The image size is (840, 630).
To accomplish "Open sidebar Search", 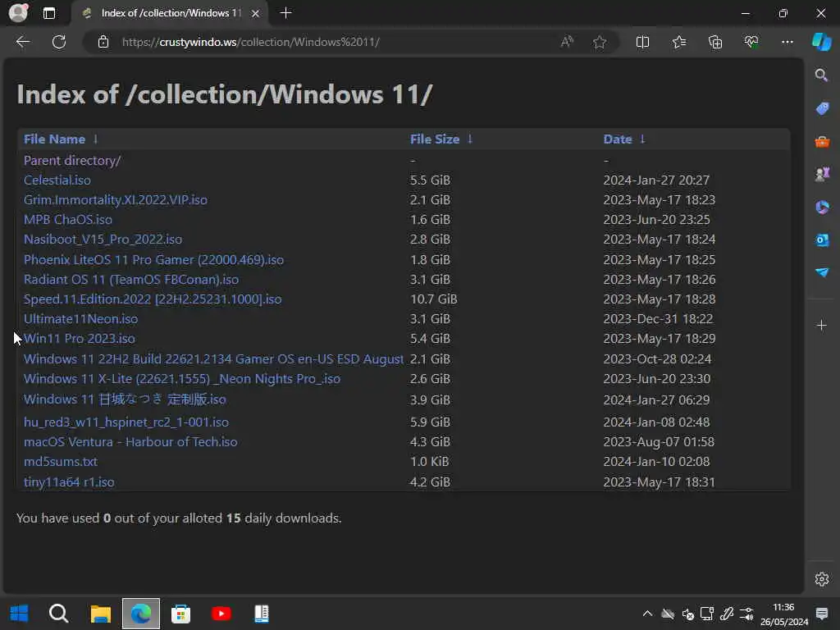I will coord(822,75).
